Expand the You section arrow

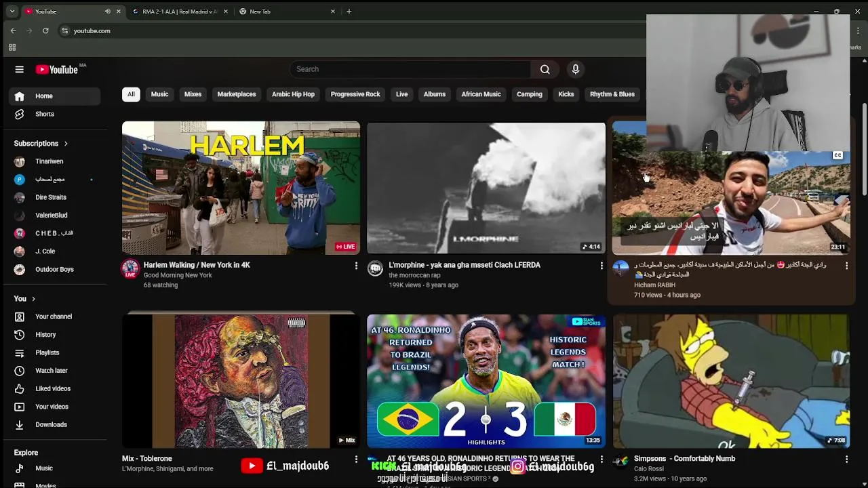pyautogui.click(x=33, y=299)
